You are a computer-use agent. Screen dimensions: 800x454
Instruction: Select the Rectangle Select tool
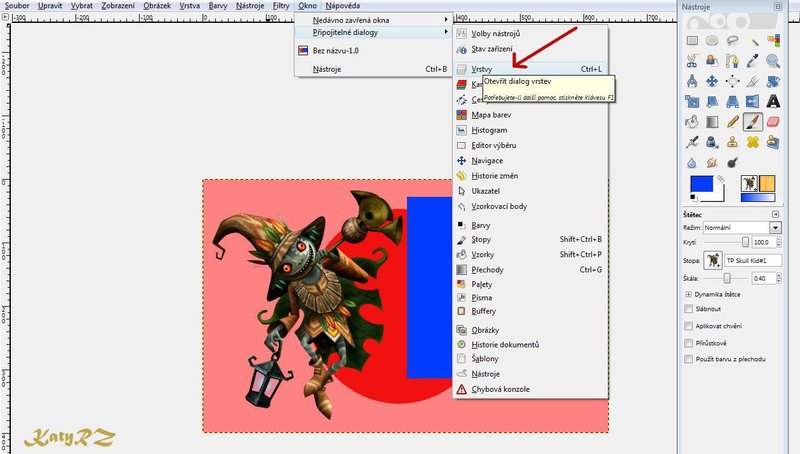[x=692, y=40]
